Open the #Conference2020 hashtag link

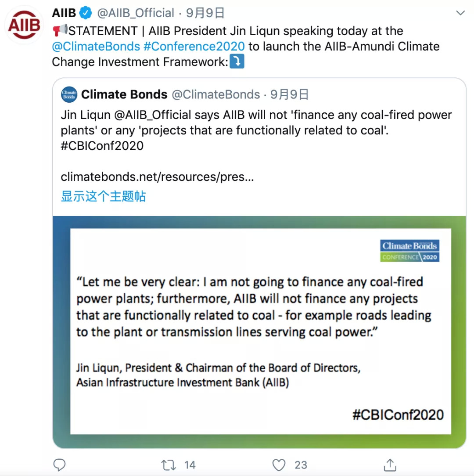[194, 47]
